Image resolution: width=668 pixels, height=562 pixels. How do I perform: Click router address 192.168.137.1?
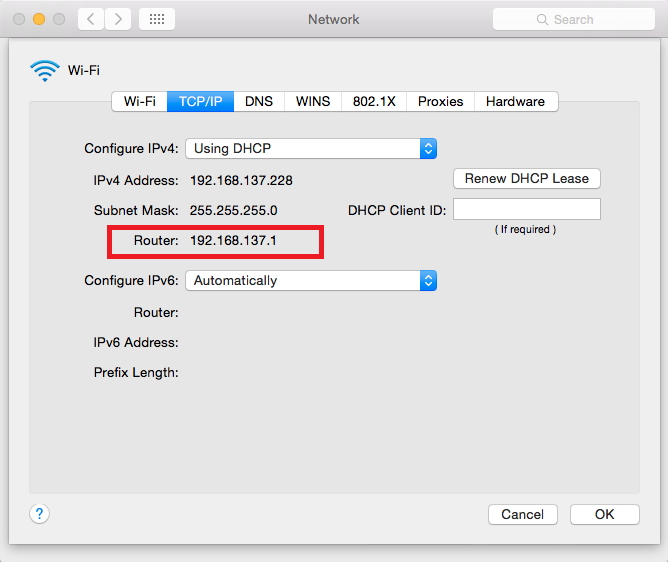233,240
